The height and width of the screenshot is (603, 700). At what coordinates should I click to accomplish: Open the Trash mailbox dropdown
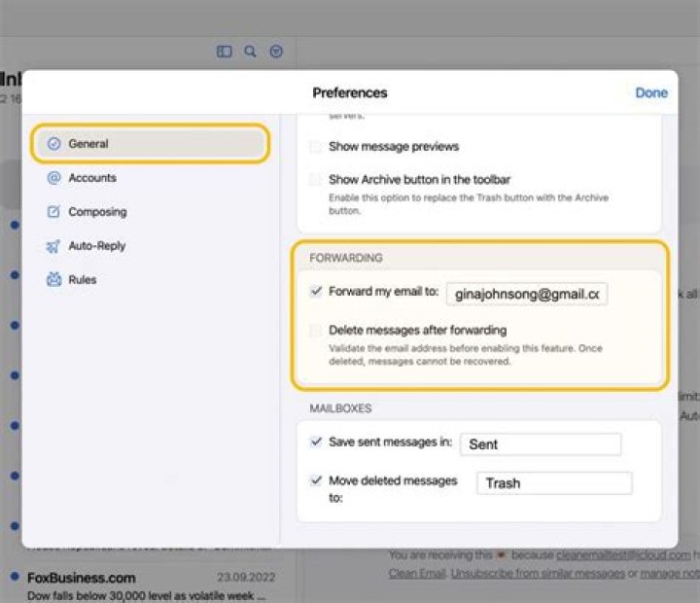553,483
